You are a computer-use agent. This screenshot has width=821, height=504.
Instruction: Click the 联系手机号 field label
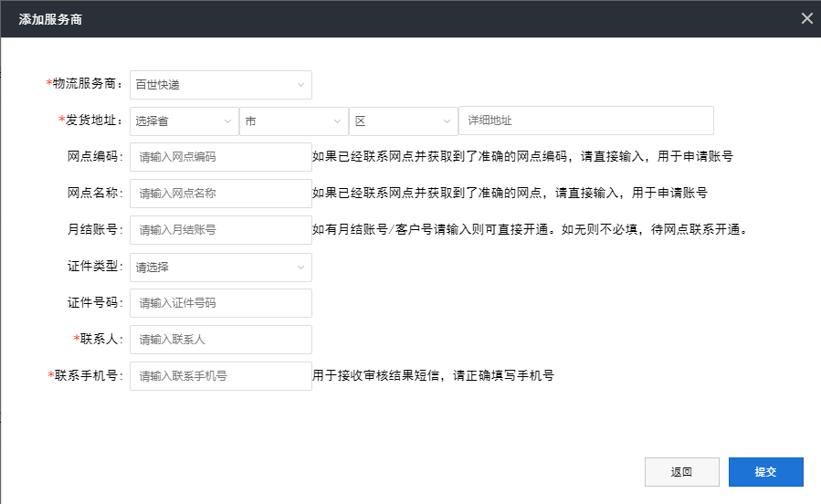[88, 375]
